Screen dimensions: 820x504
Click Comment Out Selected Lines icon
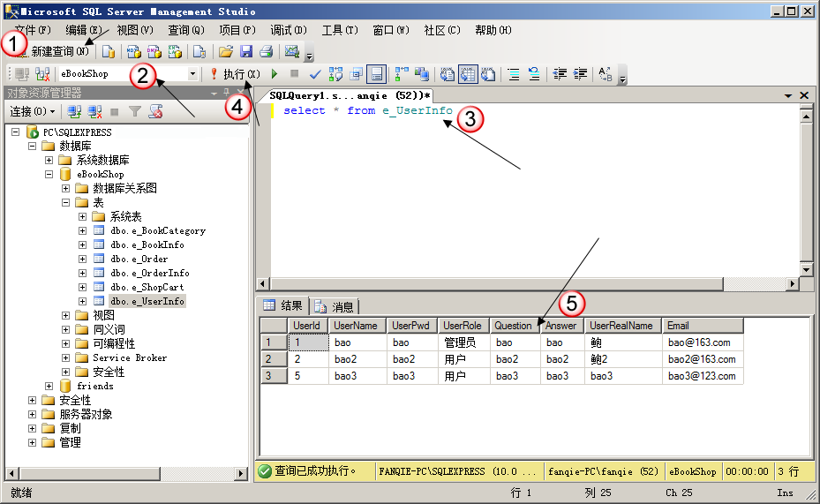click(x=514, y=74)
